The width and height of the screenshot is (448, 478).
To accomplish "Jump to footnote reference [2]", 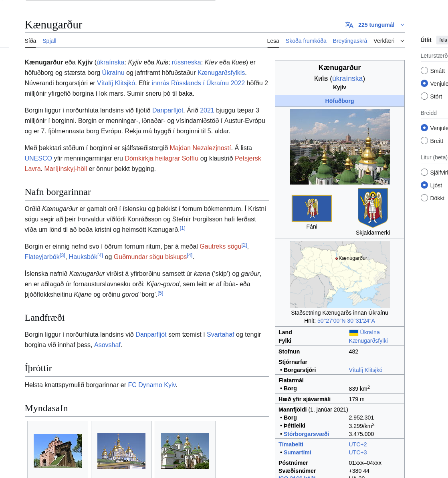I will pyautogui.click(x=244, y=245).
